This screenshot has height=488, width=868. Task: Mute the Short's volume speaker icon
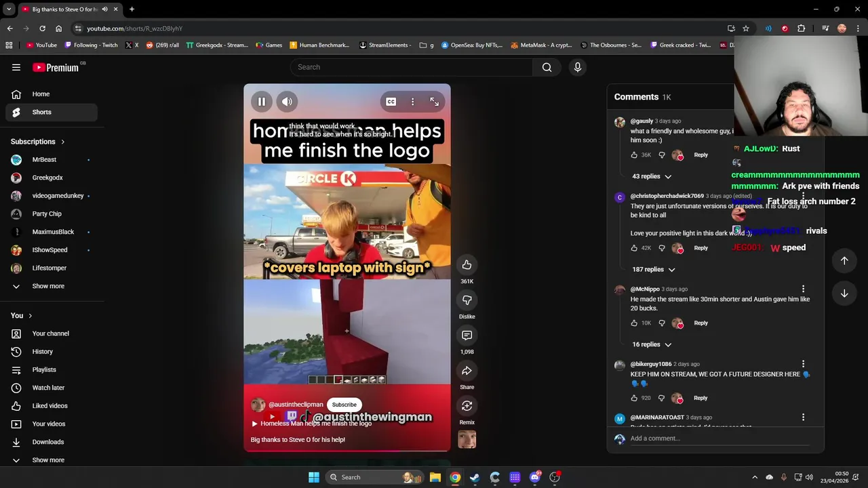click(288, 102)
